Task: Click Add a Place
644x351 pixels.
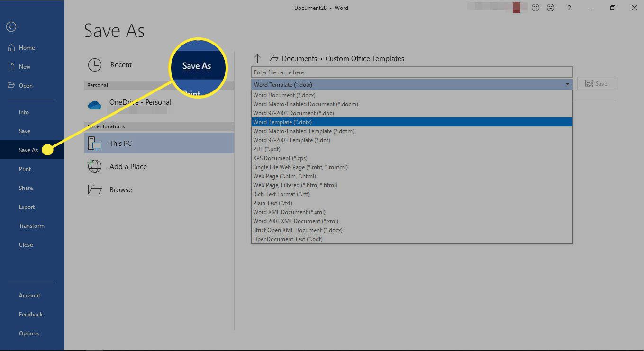Action: point(159,166)
